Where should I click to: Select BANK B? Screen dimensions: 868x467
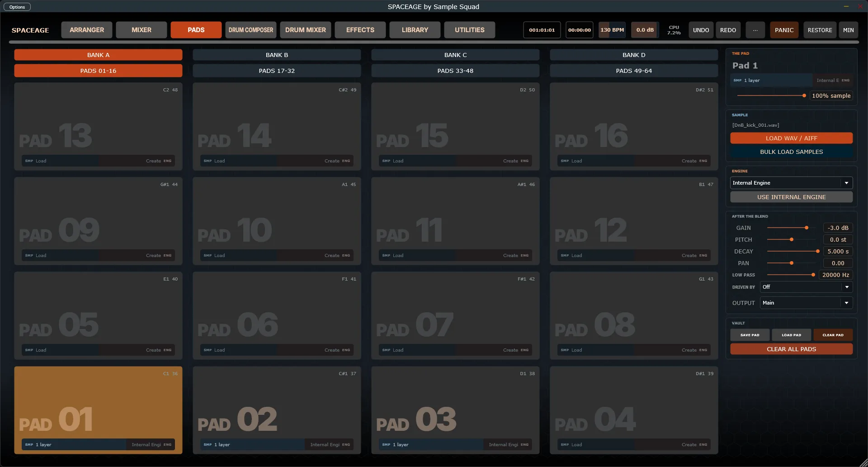click(277, 55)
